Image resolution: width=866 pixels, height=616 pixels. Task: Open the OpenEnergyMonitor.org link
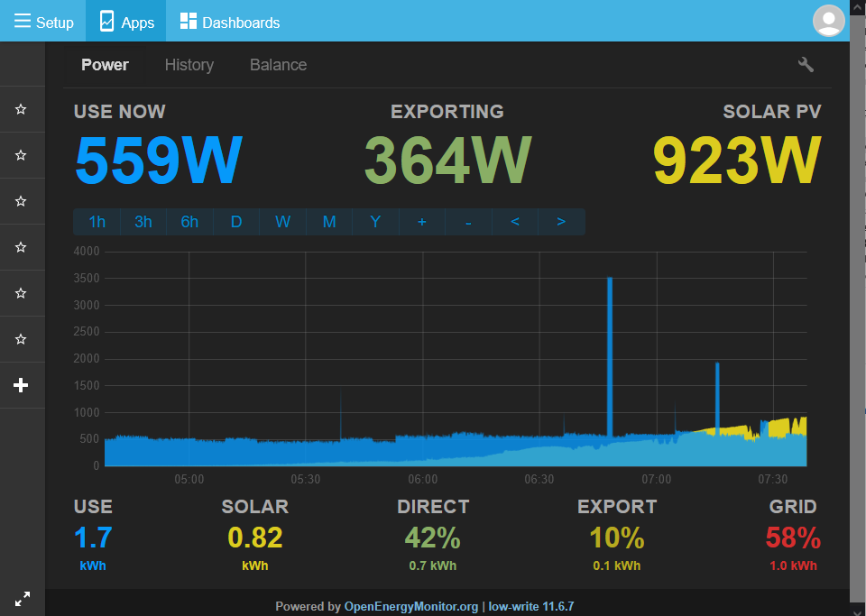coord(411,607)
